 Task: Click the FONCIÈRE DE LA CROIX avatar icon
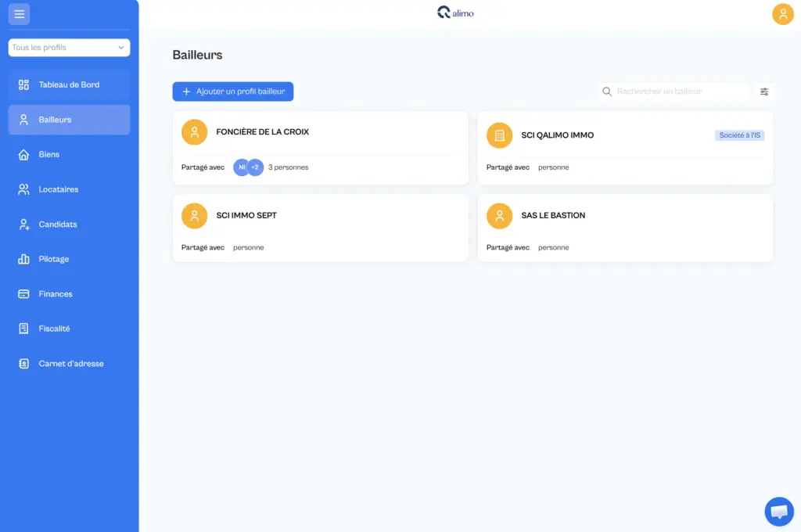pos(194,132)
